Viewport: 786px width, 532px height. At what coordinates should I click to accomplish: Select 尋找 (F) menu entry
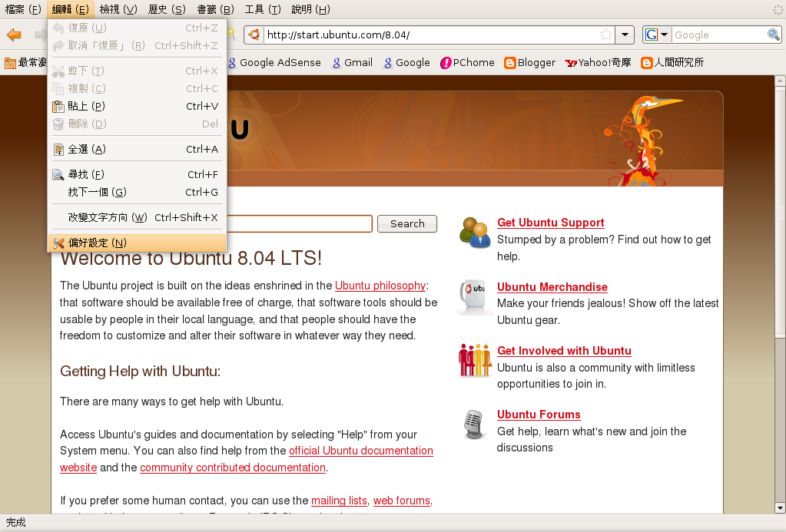click(x=137, y=174)
